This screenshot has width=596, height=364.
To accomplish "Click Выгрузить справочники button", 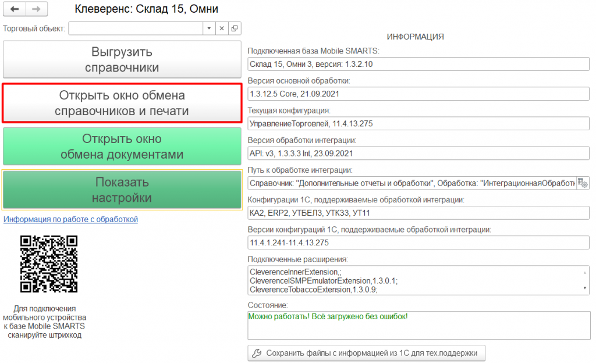I will coord(122,59).
